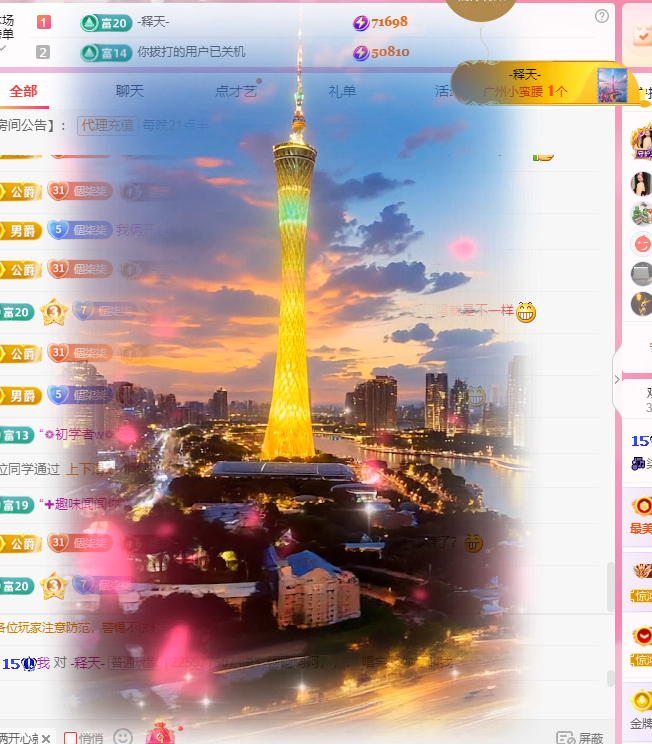Click the purple music note icon

[x=638, y=463]
